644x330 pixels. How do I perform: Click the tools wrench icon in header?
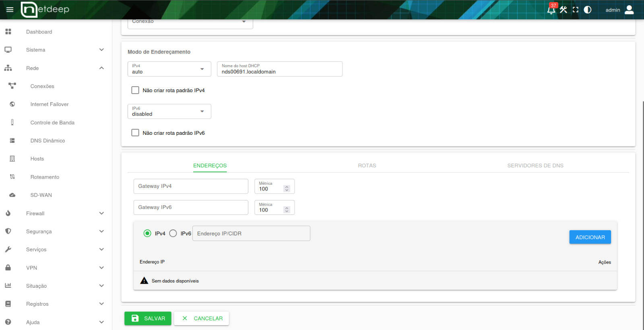pyautogui.click(x=563, y=10)
